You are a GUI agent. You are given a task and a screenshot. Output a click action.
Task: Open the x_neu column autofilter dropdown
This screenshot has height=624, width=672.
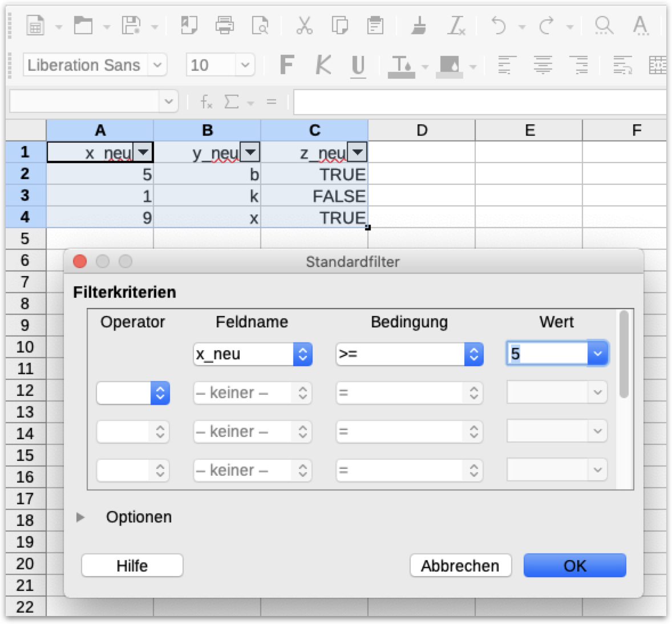(143, 152)
